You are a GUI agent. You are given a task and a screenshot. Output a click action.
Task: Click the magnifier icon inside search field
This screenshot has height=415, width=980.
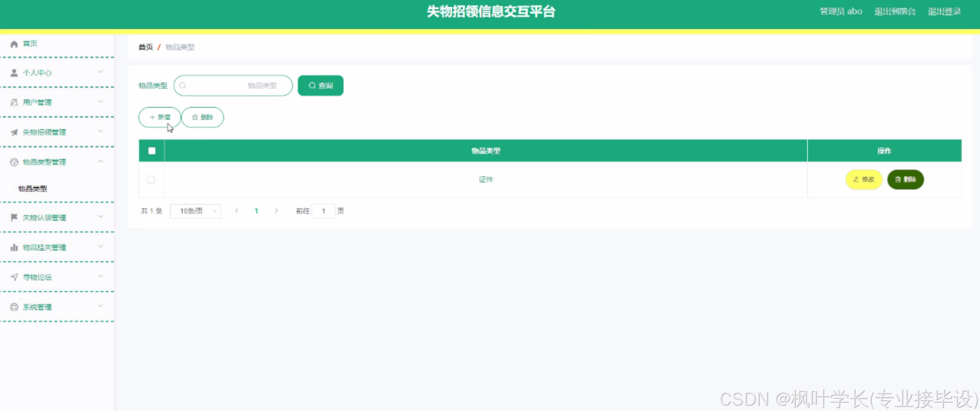tap(183, 85)
